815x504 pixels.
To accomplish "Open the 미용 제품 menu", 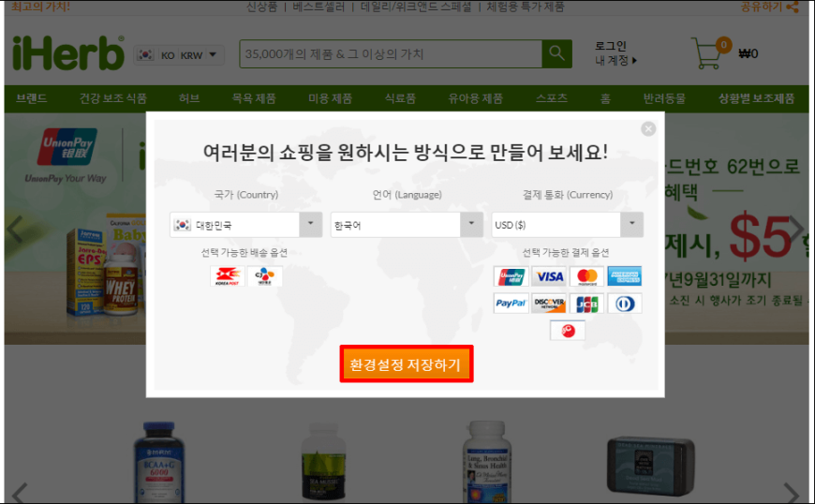I will pos(330,98).
